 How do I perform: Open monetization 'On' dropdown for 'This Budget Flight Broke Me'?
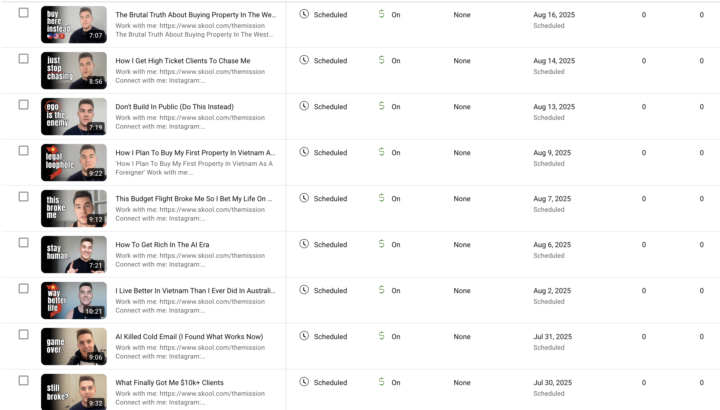click(396, 199)
